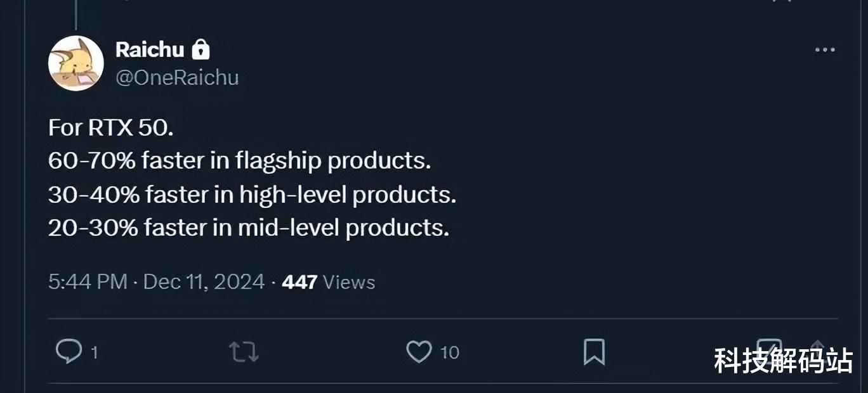
Task: Open the three-dot more options menu
Action: [824, 50]
